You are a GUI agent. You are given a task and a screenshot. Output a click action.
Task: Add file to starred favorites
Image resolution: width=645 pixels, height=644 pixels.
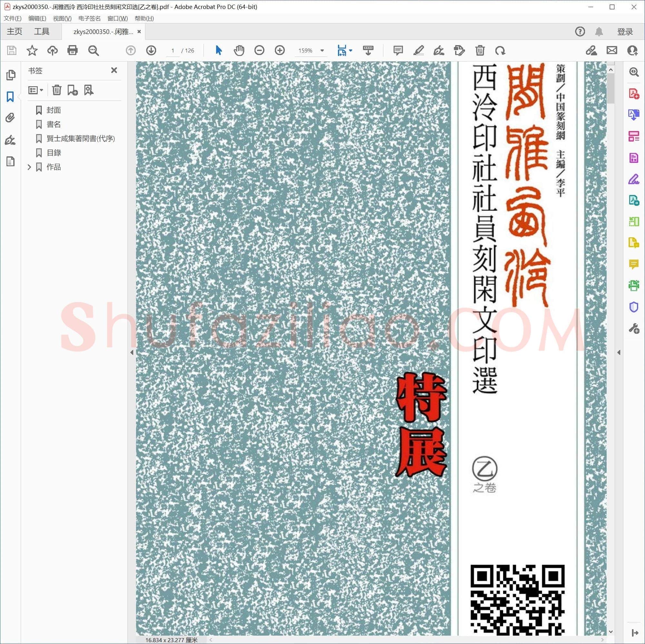coord(32,50)
